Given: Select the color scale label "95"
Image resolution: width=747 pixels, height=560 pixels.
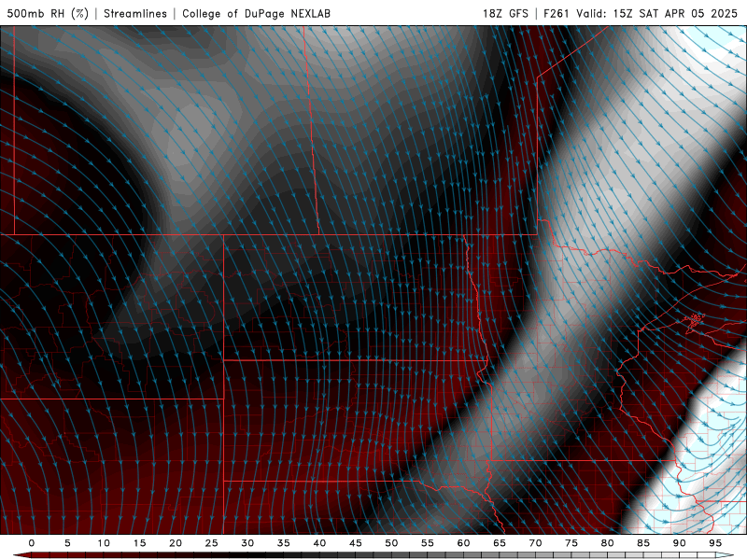Looking at the screenshot, I should click(715, 543).
